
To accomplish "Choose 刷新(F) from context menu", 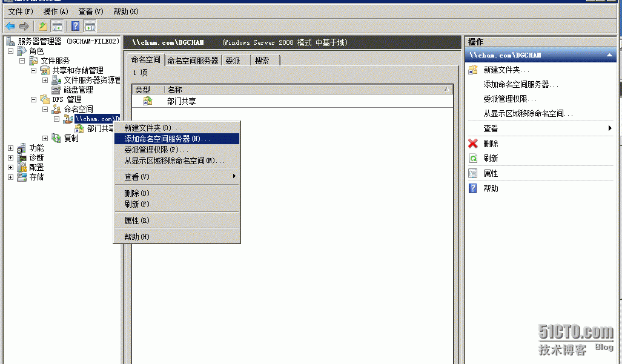I will coord(177,204).
